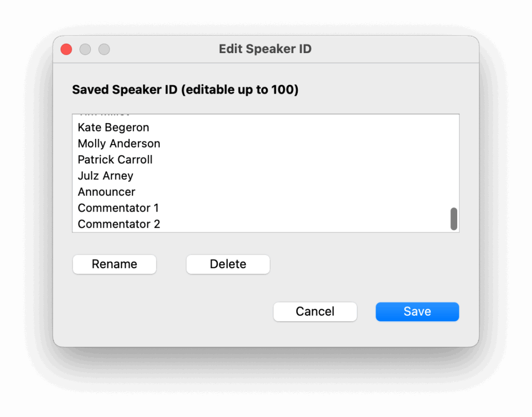Highlight the Julz Arney speaker ID
The width and height of the screenshot is (532, 417).
[105, 176]
